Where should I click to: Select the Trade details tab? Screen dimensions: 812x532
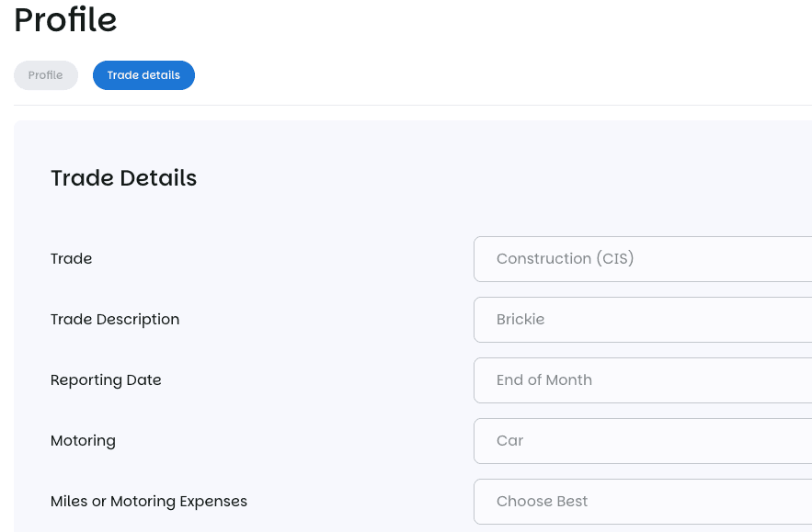143,75
